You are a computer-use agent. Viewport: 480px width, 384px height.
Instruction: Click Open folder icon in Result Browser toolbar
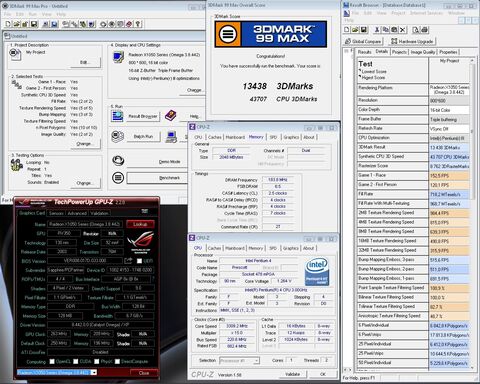(355, 30)
